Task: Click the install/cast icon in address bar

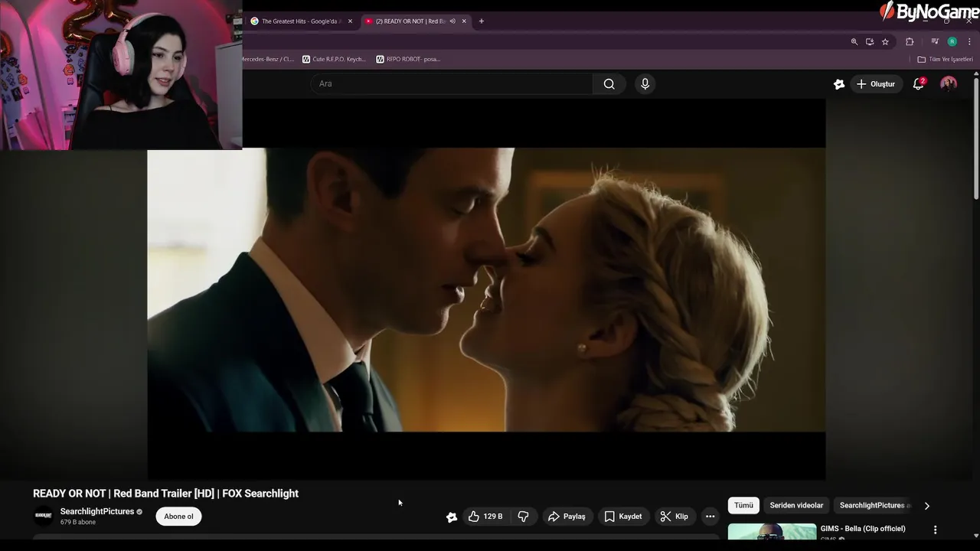Action: pos(870,42)
